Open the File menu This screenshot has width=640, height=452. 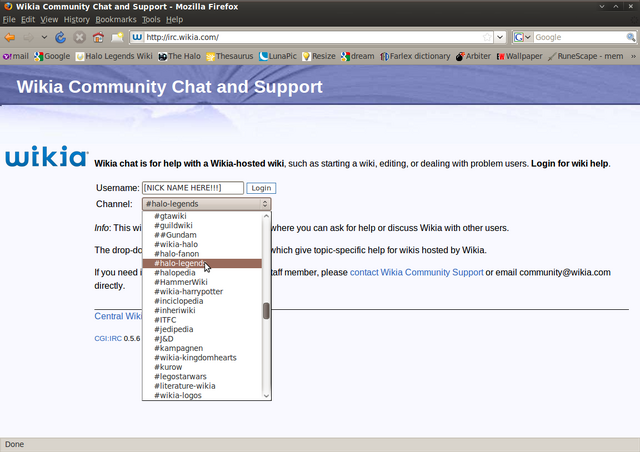coord(9,20)
